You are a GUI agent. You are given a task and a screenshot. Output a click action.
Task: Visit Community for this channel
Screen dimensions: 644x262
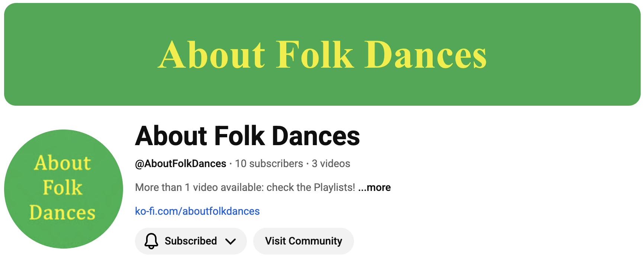coord(303,241)
